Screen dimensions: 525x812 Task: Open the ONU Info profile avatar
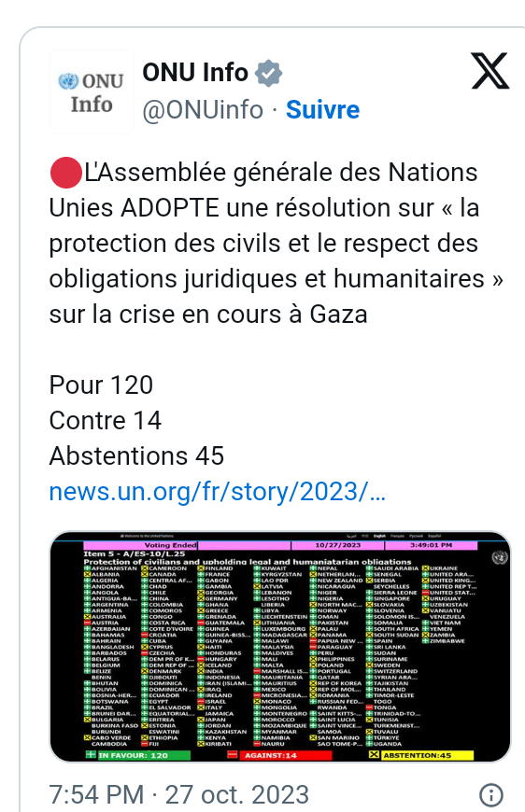(x=92, y=91)
